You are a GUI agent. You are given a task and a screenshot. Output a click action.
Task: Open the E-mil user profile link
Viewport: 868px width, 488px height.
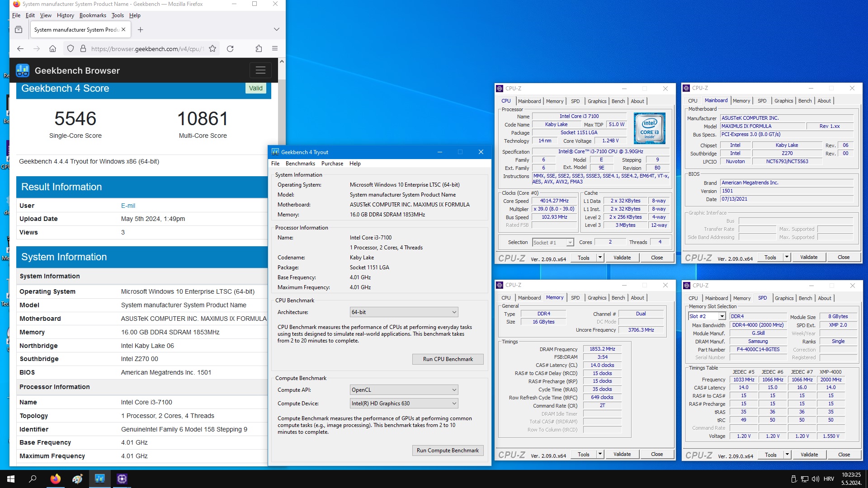pos(128,206)
